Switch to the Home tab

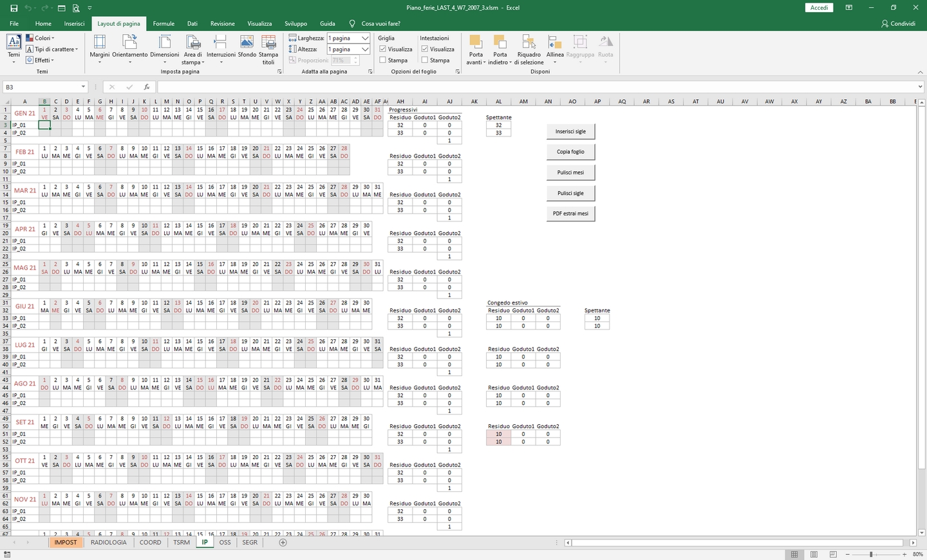(x=43, y=23)
